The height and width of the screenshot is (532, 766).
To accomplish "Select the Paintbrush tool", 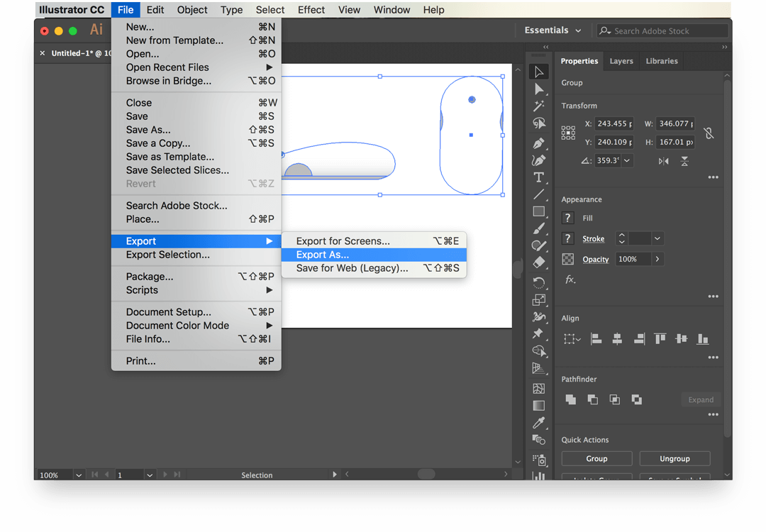I will 539,228.
